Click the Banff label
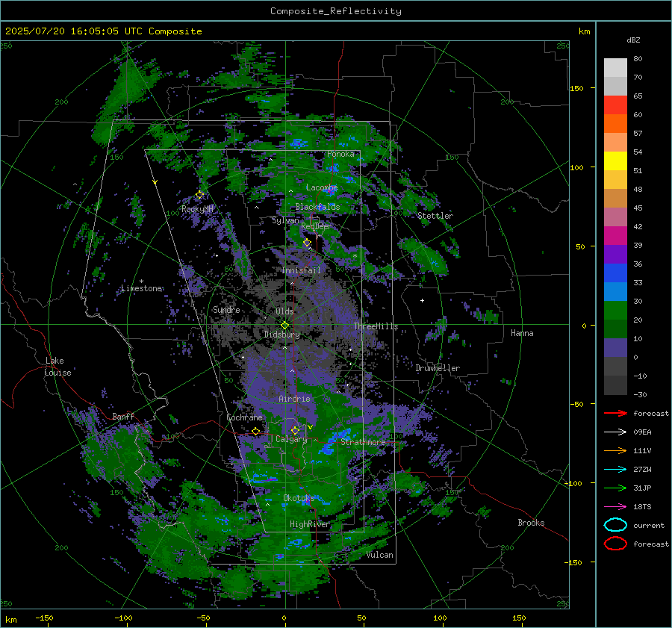Screen dimensions: 672x628 (123, 417)
